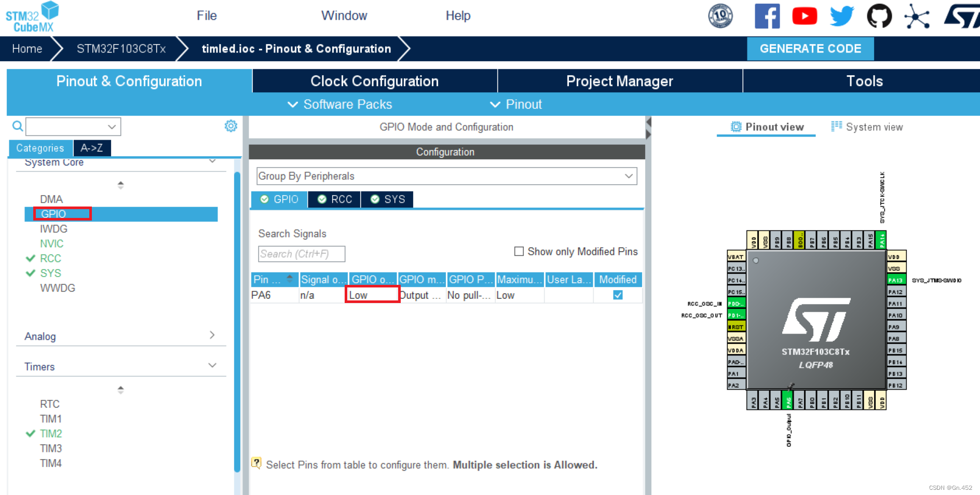This screenshot has height=495, width=980.
Task: Open the YouTube link icon
Action: (805, 16)
